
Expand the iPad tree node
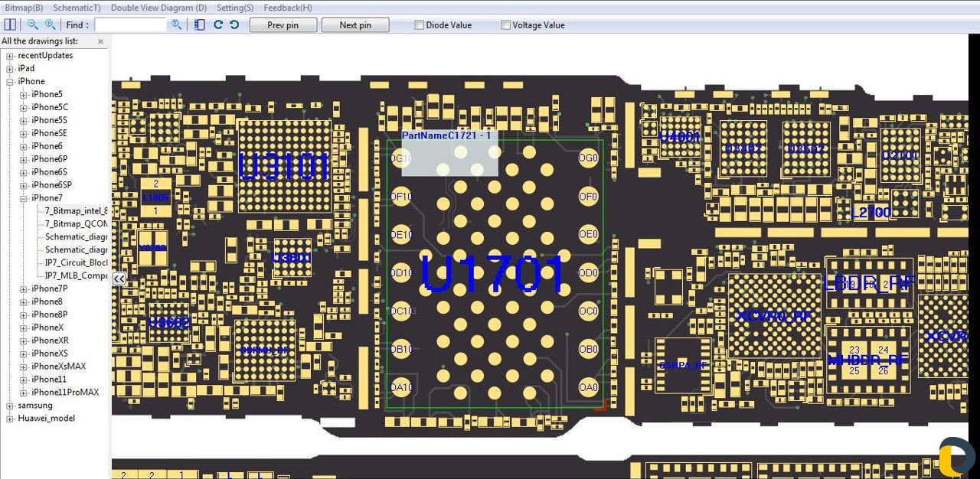click(10, 69)
